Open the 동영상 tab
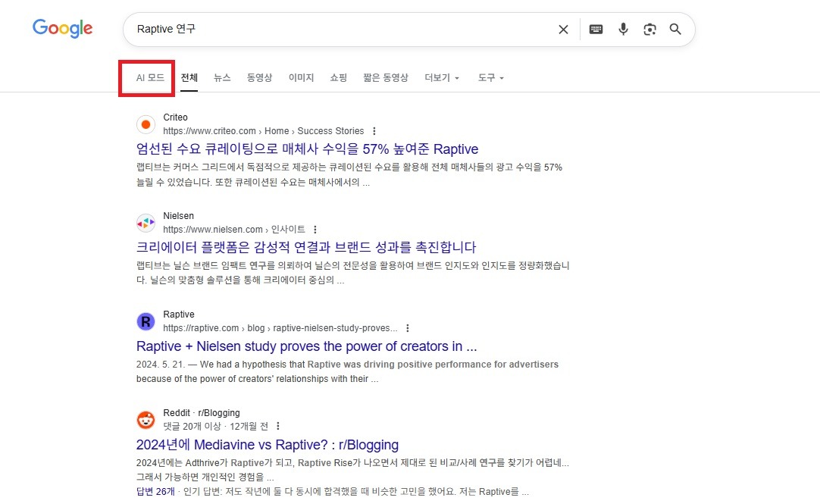 pos(259,78)
